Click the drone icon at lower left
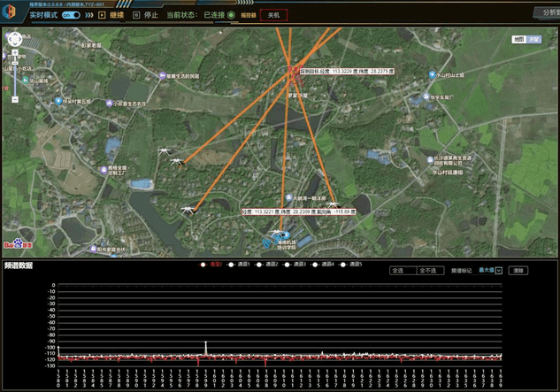This screenshot has height=392, width=560. (x=188, y=210)
